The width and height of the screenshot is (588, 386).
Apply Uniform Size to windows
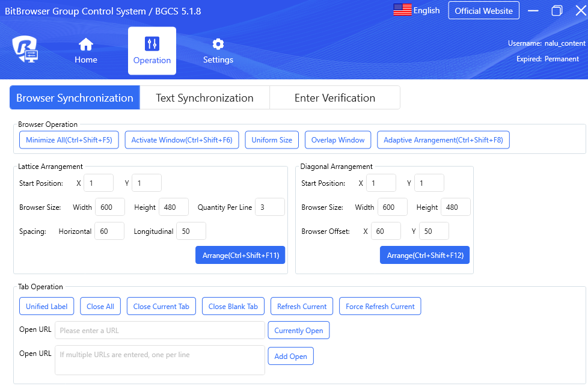point(272,140)
